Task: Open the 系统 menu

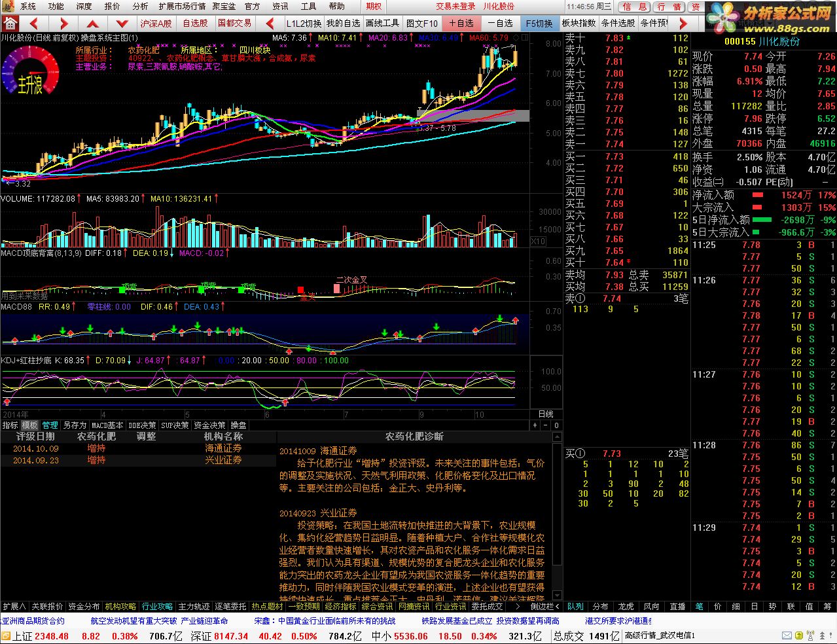Action: pos(28,6)
